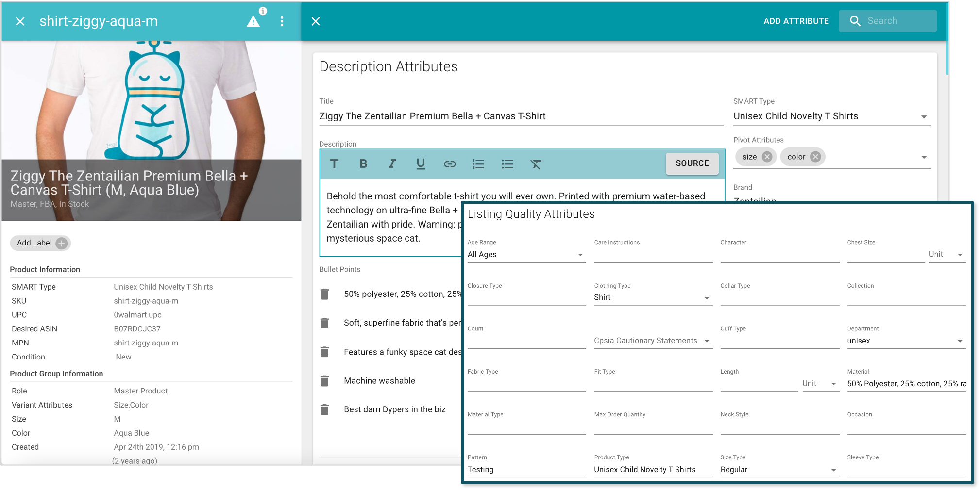
Task: Open the warning alert triangle icon
Action: pyautogui.click(x=253, y=21)
